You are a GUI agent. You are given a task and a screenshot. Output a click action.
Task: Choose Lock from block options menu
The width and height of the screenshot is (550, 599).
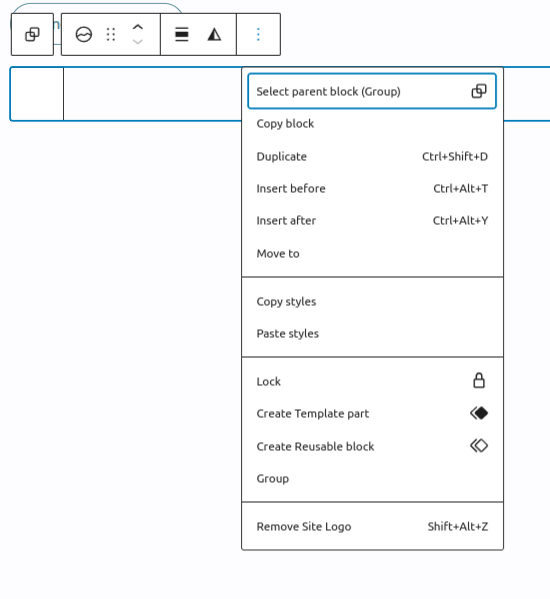click(x=372, y=382)
